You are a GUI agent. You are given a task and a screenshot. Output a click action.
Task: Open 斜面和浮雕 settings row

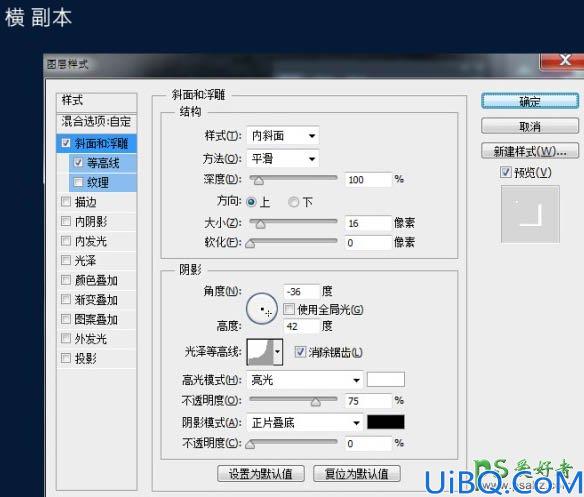click(x=96, y=143)
